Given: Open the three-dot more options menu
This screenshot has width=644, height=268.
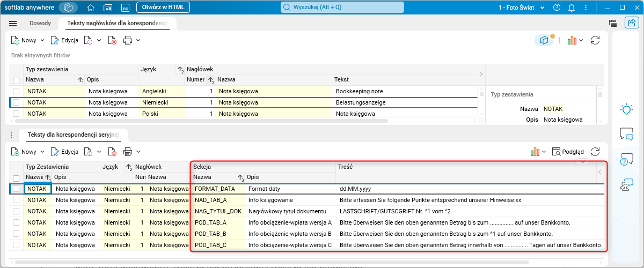Looking at the screenshot, I should [x=586, y=8].
